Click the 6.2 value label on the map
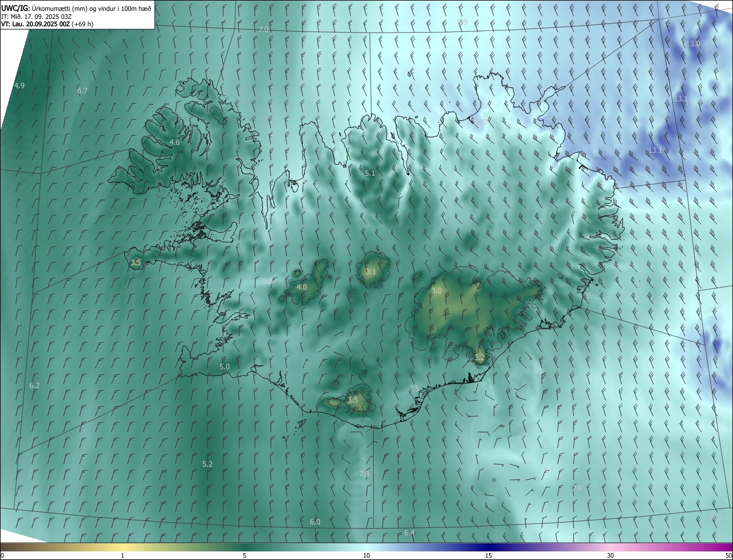The height and width of the screenshot is (560, 733). [x=34, y=385]
